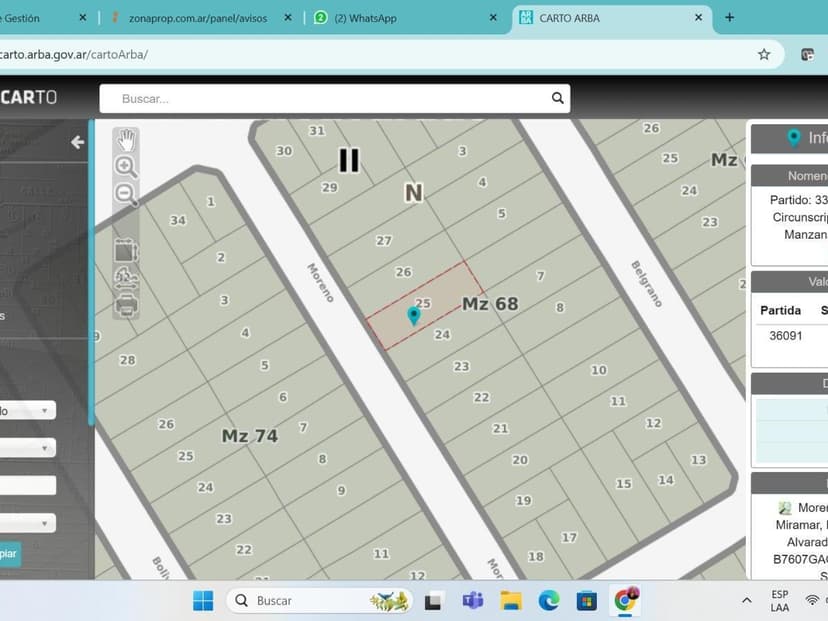The height and width of the screenshot is (621, 828).
Task: Click the zoom in magnifier tool
Action: click(126, 167)
